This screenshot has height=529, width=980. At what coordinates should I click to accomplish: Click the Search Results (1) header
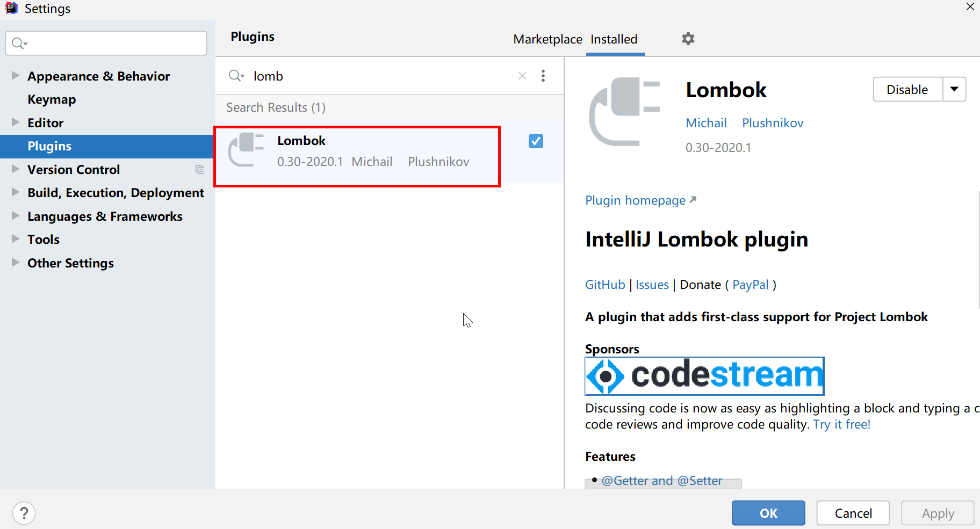276,107
